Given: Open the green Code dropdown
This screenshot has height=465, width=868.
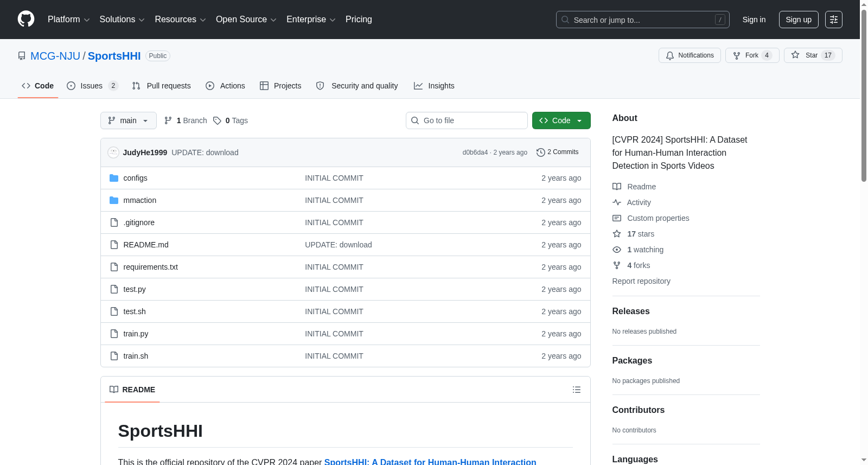Looking at the screenshot, I should coord(561,120).
